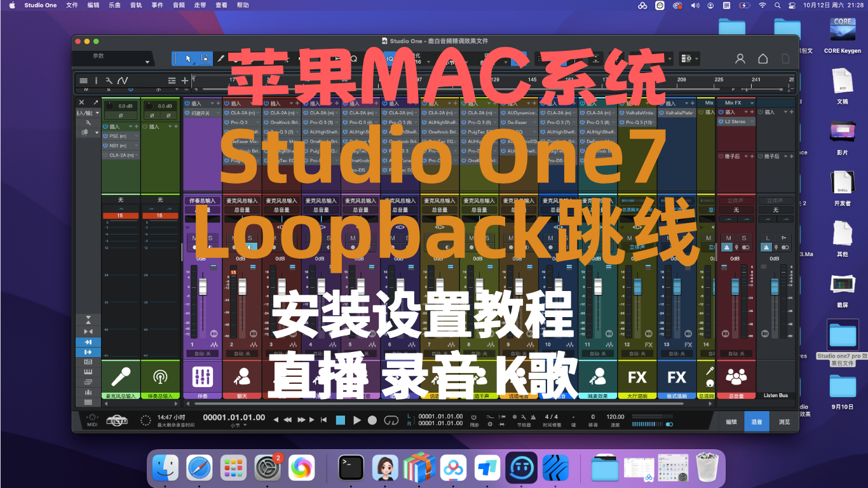The image size is (868, 488).
Task: Open the 音轨 menu
Action: pos(136,5)
